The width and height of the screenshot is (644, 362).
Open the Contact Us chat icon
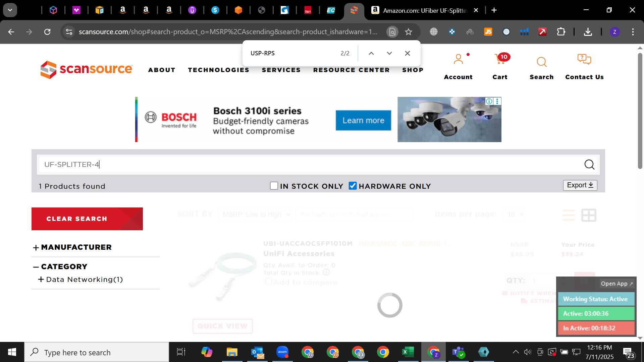coord(584,60)
